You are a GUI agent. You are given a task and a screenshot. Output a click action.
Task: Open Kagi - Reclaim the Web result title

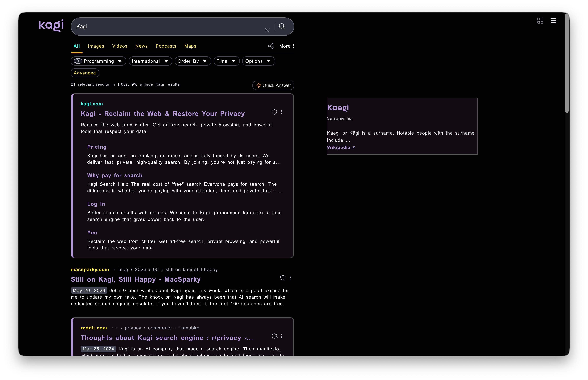coord(163,114)
